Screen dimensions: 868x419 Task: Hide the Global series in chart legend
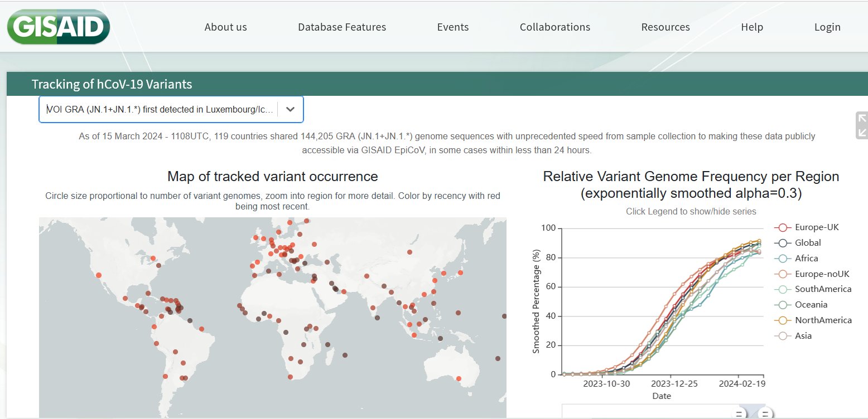808,243
